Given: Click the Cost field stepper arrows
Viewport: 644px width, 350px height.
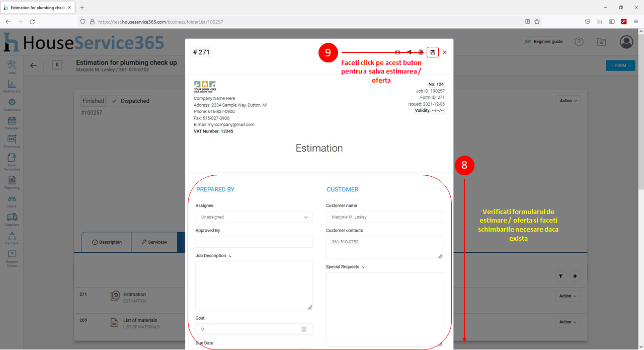Looking at the screenshot, I should (304, 329).
